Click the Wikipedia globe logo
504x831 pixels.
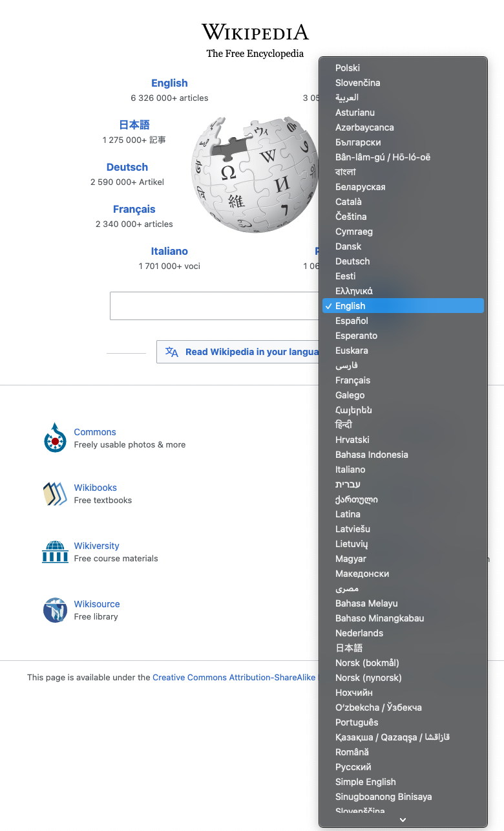255,175
